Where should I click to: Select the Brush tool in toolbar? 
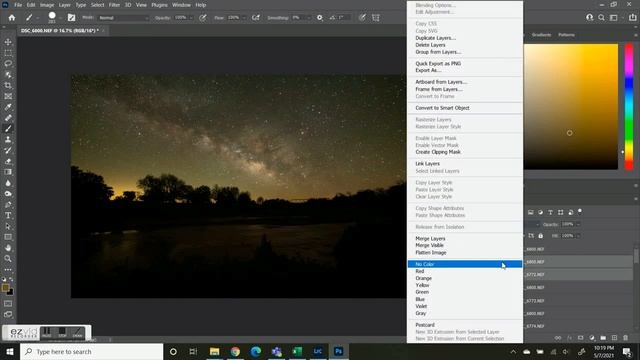pos(8,129)
